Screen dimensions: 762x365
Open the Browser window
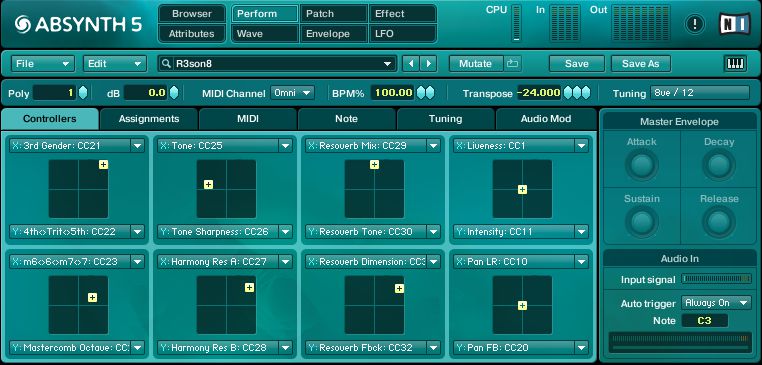coord(192,14)
